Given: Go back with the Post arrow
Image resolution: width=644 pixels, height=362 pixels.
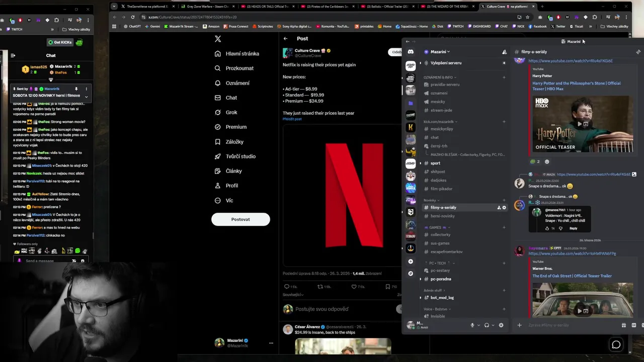Looking at the screenshot, I should pyautogui.click(x=285, y=39).
